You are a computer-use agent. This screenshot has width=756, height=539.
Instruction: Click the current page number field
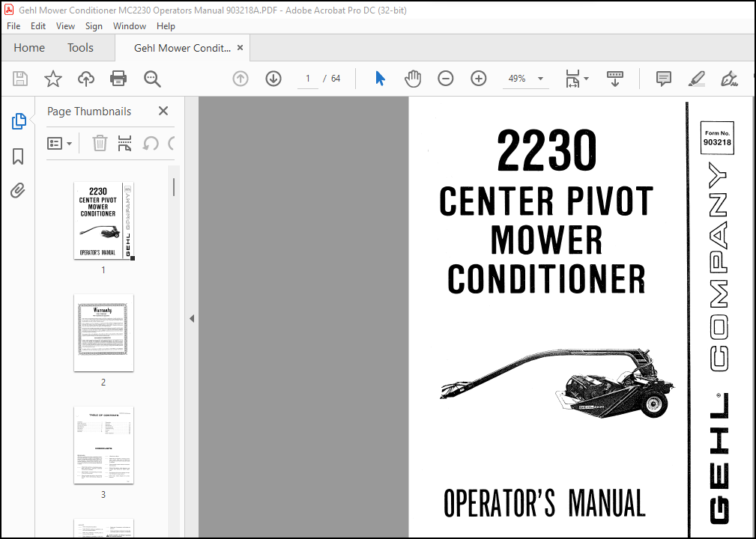308,79
